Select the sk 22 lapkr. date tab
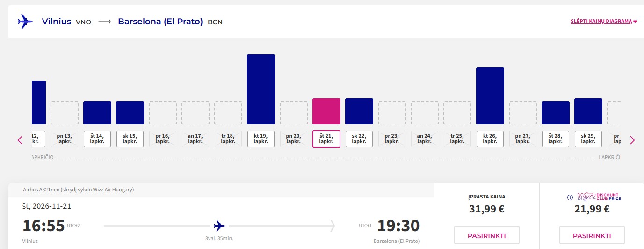 [x=359, y=139]
